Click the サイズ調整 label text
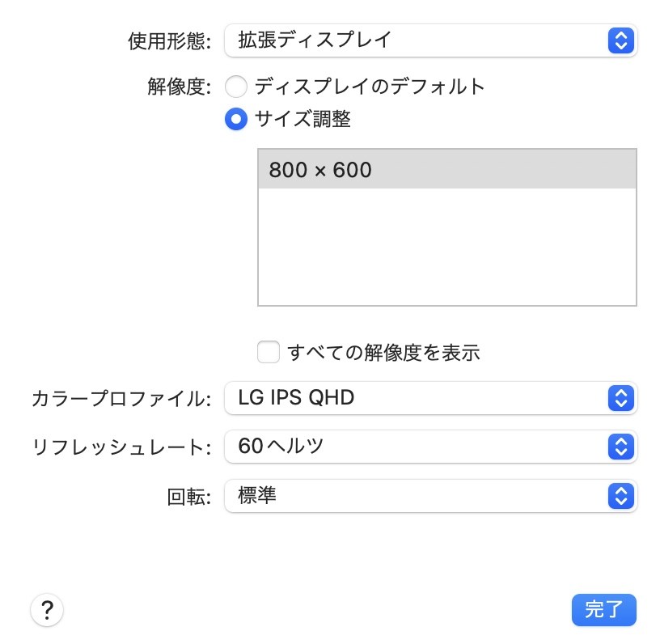Screen dimensions: 660x644 point(302,120)
